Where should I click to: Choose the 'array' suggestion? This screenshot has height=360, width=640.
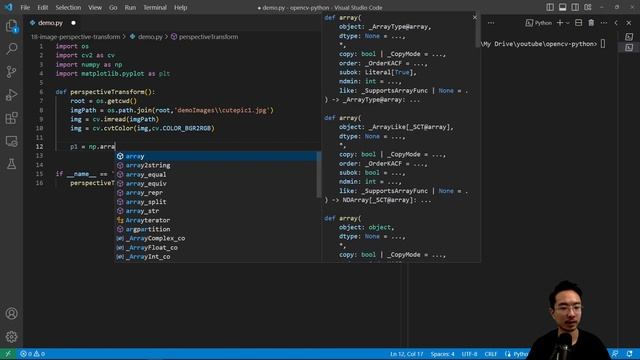pos(217,156)
